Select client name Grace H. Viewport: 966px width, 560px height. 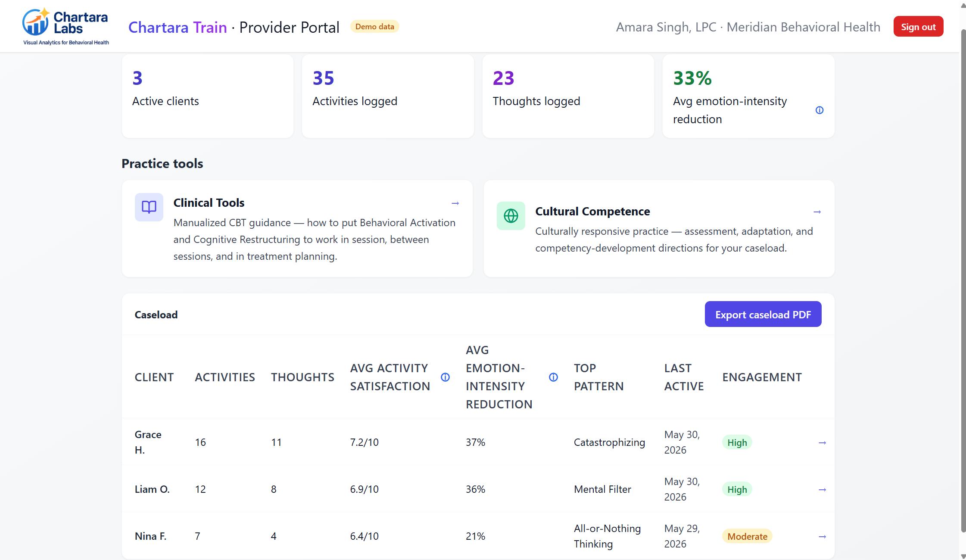click(x=148, y=442)
